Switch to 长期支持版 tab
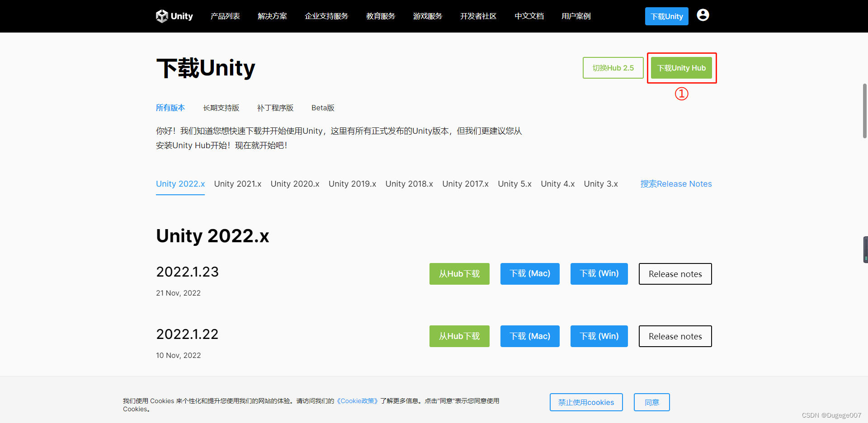Screen dimensions: 868x423 (221, 108)
